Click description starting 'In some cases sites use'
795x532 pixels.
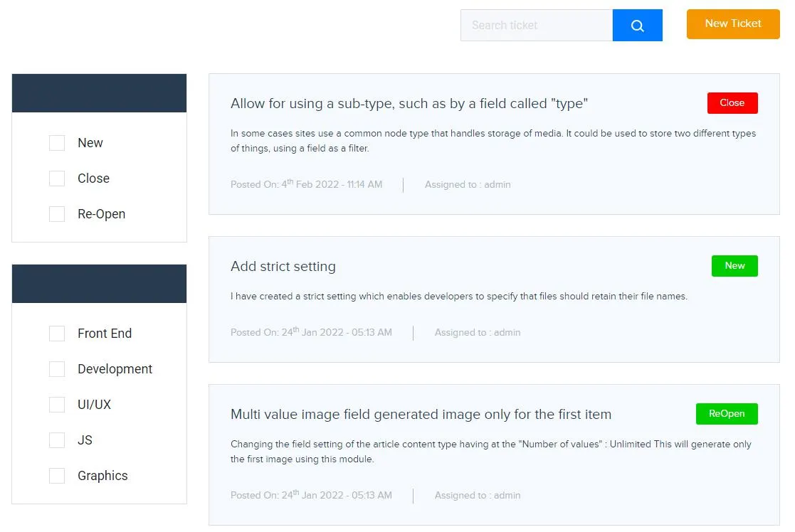[x=493, y=141]
